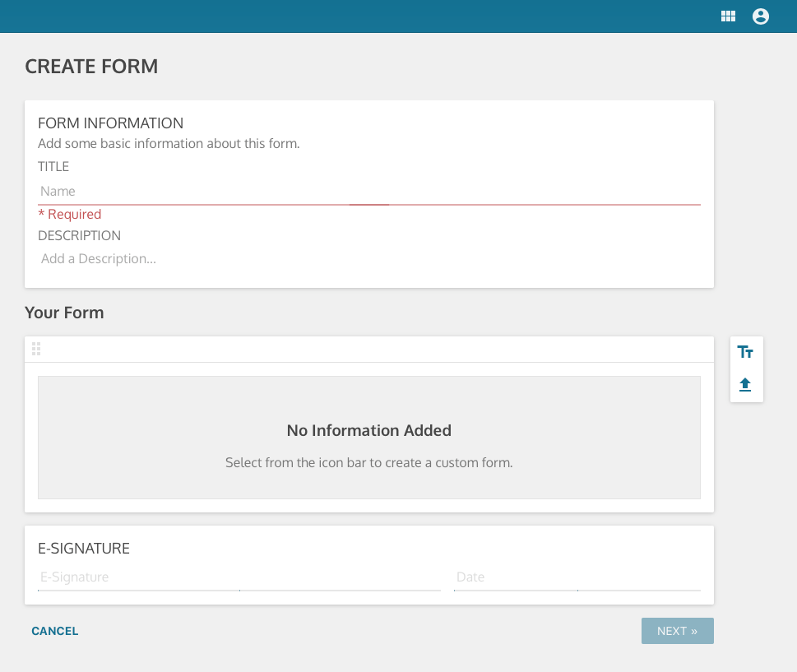Image resolution: width=797 pixels, height=672 pixels.
Task: Click the file upload icon in the side toolbar
Action: click(746, 384)
